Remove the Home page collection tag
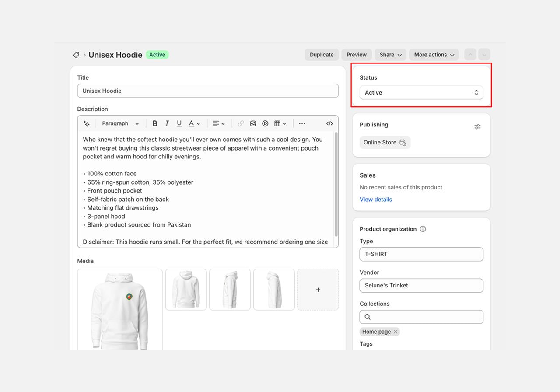This screenshot has width=560, height=392. [395, 332]
